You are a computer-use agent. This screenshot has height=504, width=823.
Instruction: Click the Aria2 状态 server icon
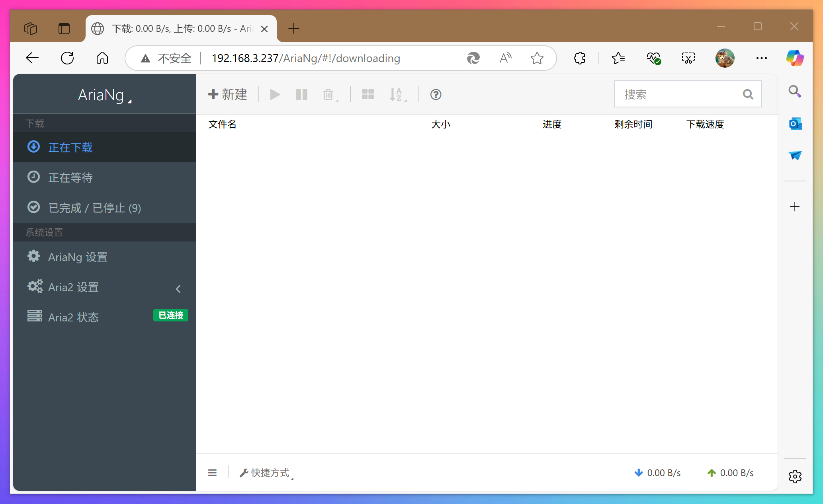pos(35,316)
